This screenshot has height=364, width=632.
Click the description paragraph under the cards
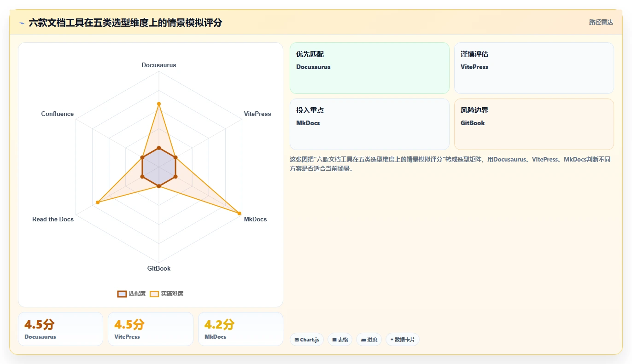(450, 164)
